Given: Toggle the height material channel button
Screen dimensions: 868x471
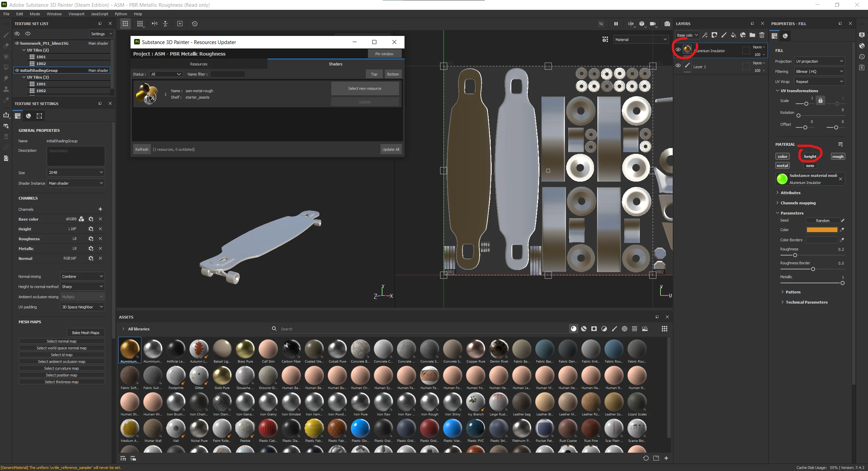Looking at the screenshot, I should [810, 157].
